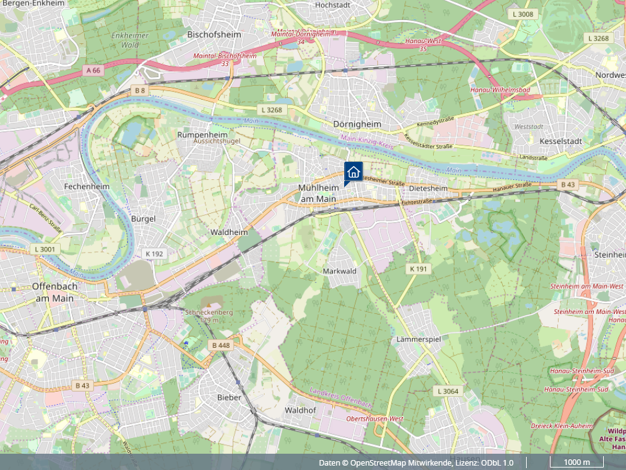Click the Kesselstadt place label
Screen dimensions: 626x470
[561, 141]
